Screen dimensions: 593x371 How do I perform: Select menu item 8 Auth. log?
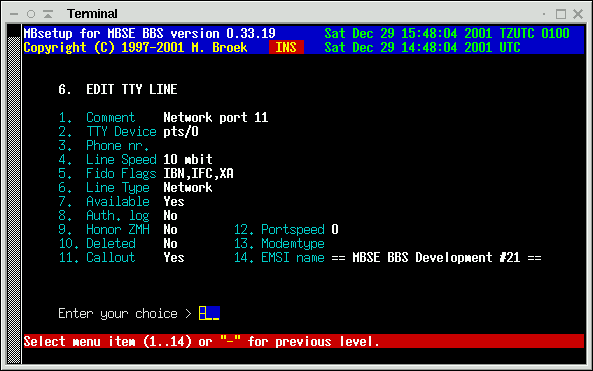104,216
